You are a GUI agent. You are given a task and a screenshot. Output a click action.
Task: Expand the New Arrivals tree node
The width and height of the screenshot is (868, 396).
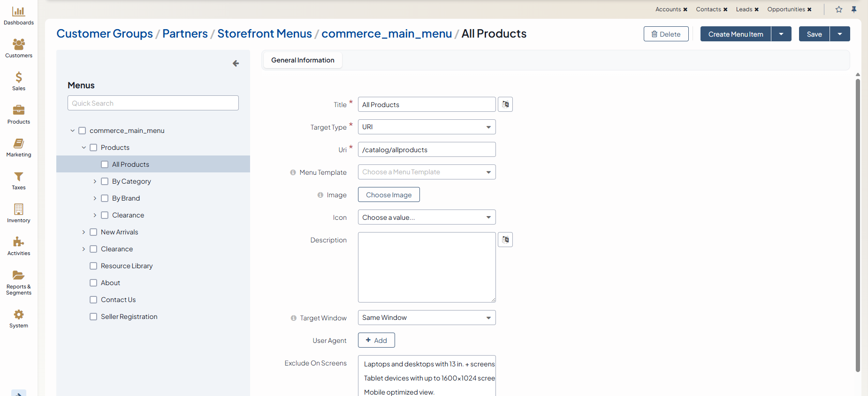(x=84, y=232)
